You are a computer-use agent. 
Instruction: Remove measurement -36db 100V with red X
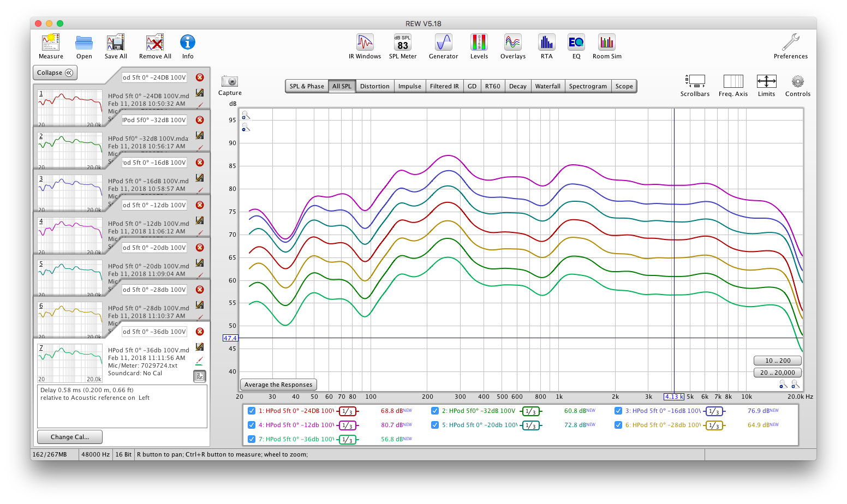(x=200, y=332)
